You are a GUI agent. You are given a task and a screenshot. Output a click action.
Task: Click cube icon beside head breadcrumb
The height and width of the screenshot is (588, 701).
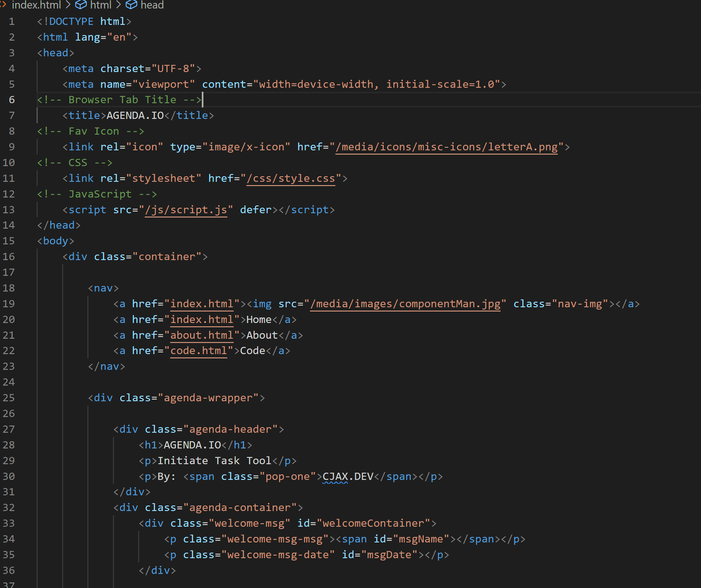(x=131, y=5)
